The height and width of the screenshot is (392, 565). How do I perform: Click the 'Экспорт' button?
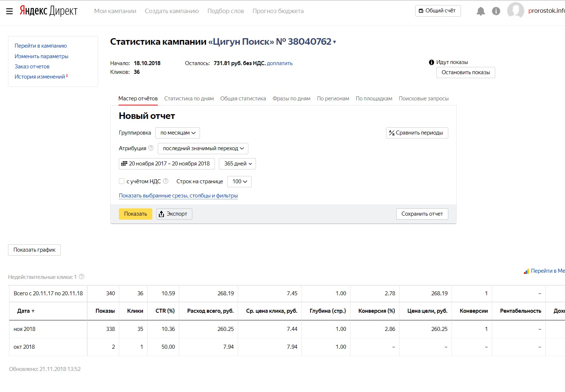[174, 214]
